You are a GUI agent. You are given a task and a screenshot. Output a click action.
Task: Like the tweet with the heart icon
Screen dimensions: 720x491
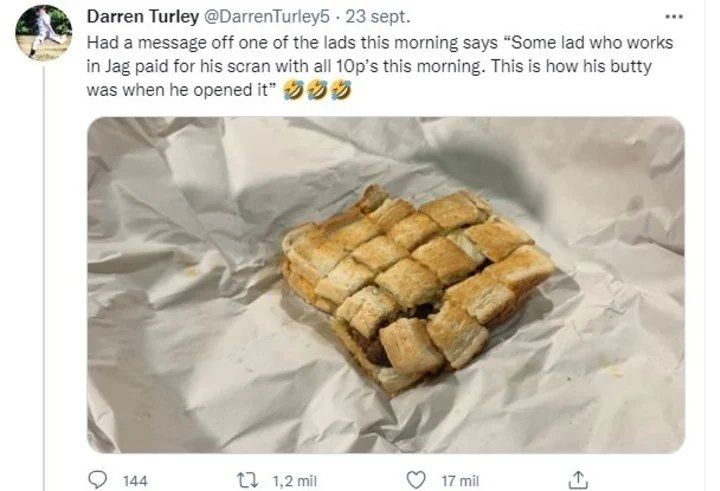click(x=419, y=481)
